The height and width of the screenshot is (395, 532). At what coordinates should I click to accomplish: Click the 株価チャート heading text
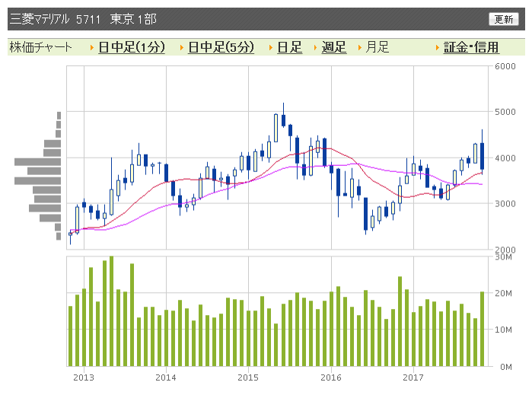click(x=40, y=47)
